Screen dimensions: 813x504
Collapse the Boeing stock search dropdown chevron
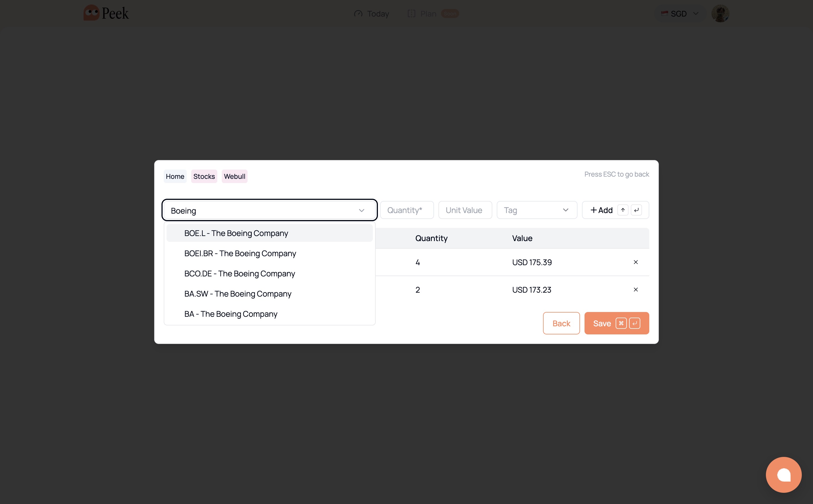click(x=361, y=210)
